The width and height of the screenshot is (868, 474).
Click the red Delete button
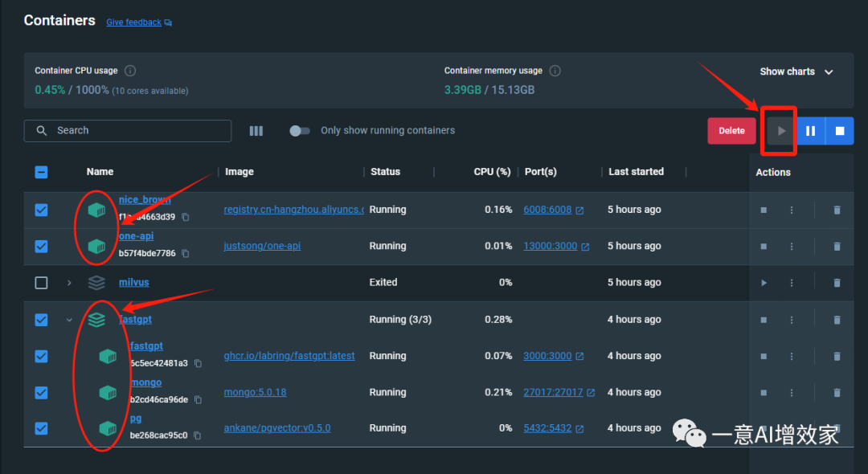pos(731,131)
